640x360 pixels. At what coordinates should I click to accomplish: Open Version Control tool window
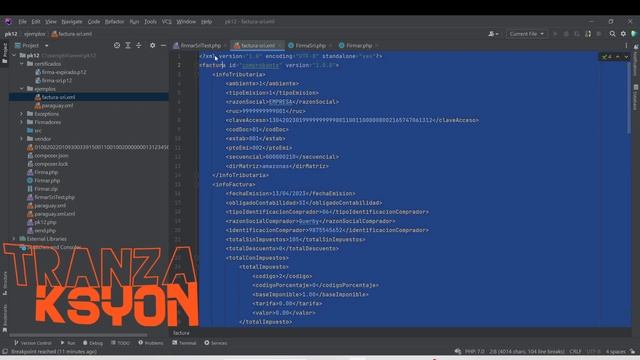[x=33, y=343]
